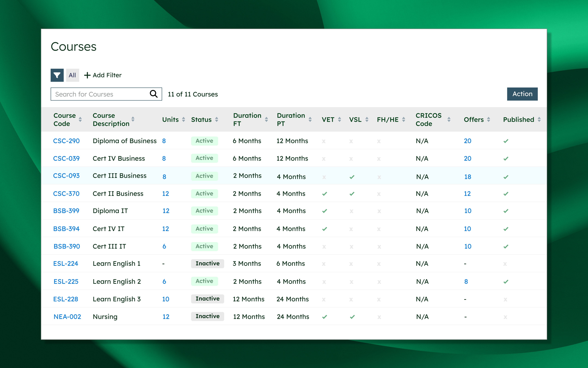The height and width of the screenshot is (368, 588).
Task: Sort by Units column arrows
Action: pos(183,120)
